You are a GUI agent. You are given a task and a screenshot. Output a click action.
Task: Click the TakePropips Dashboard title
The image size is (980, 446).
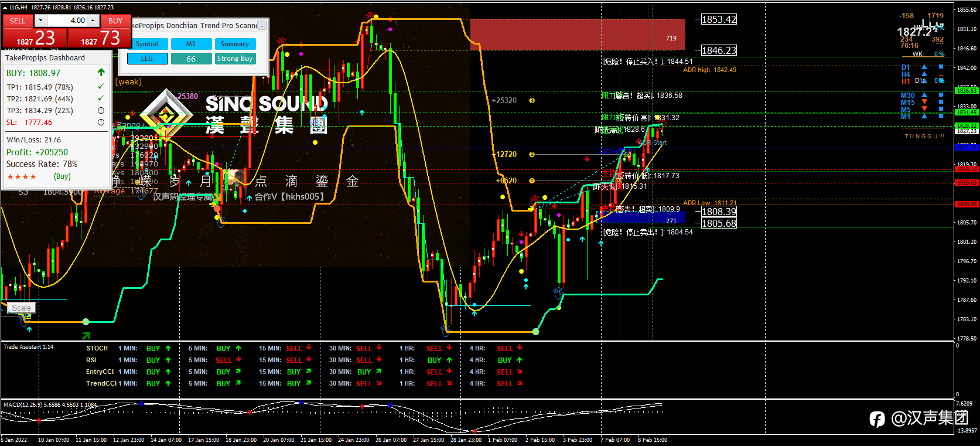(x=45, y=57)
